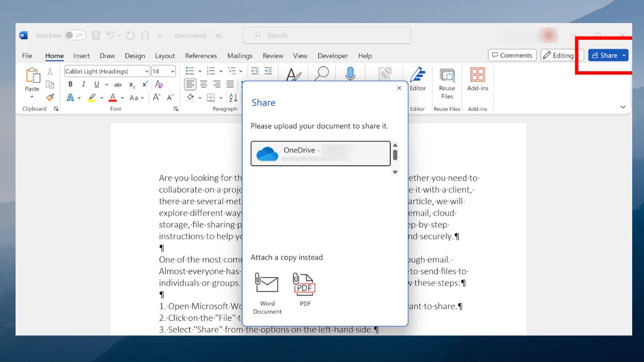
Task: Apply superscript formatting
Action: (x=145, y=84)
